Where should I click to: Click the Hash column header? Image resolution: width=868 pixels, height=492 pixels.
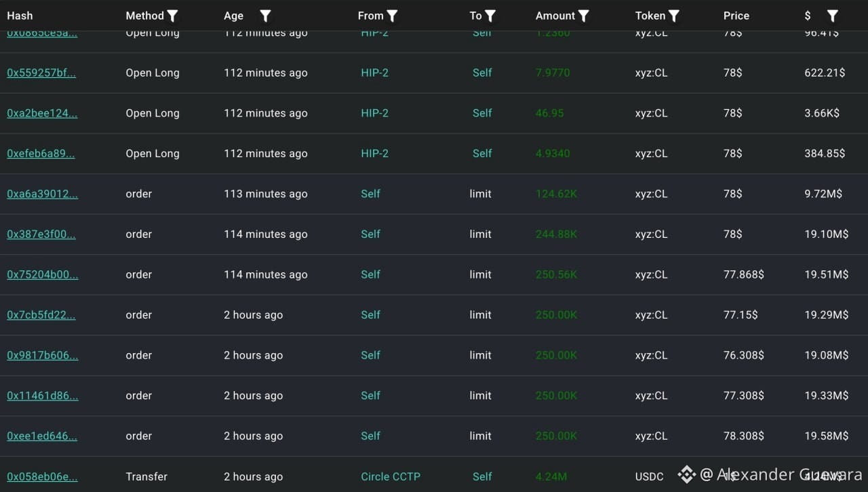20,16
